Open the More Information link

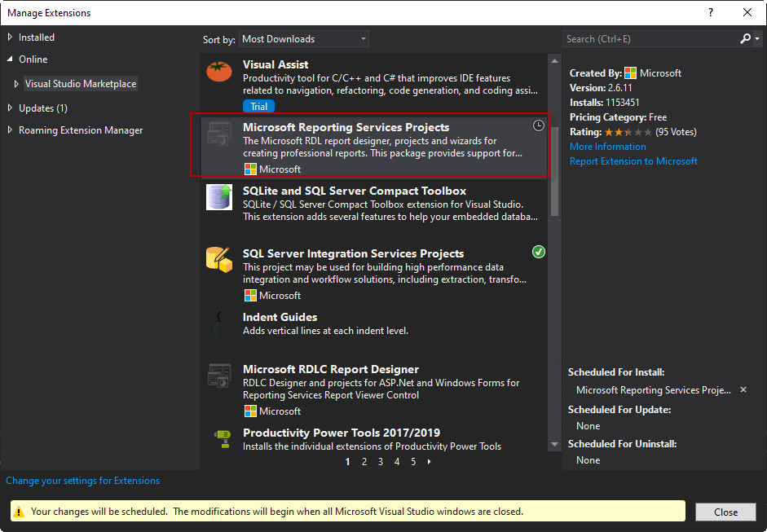point(607,147)
